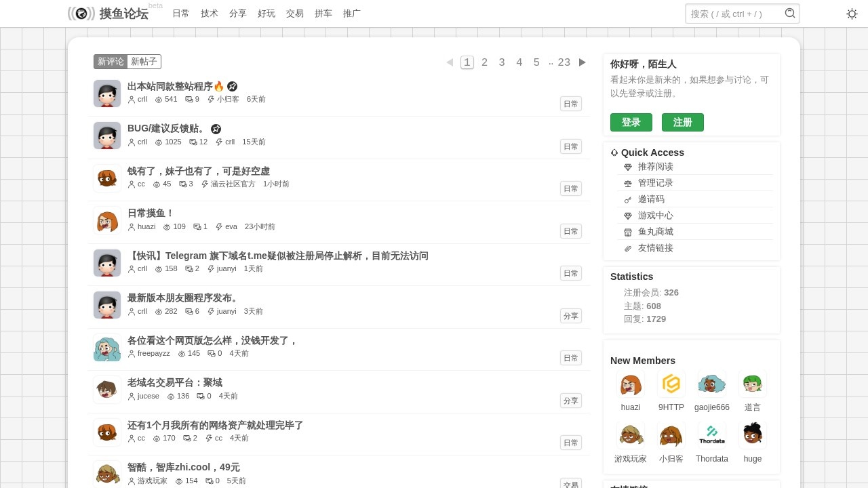This screenshot has width=868, height=488.
Task: Click the green 登录 button
Action: point(631,122)
